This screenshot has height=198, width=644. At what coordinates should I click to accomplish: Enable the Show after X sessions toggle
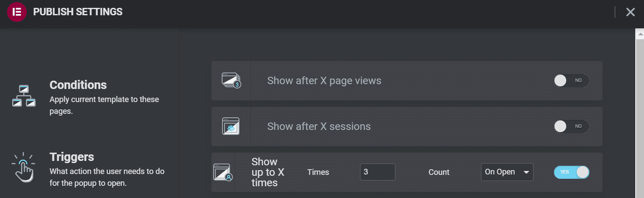point(571,126)
